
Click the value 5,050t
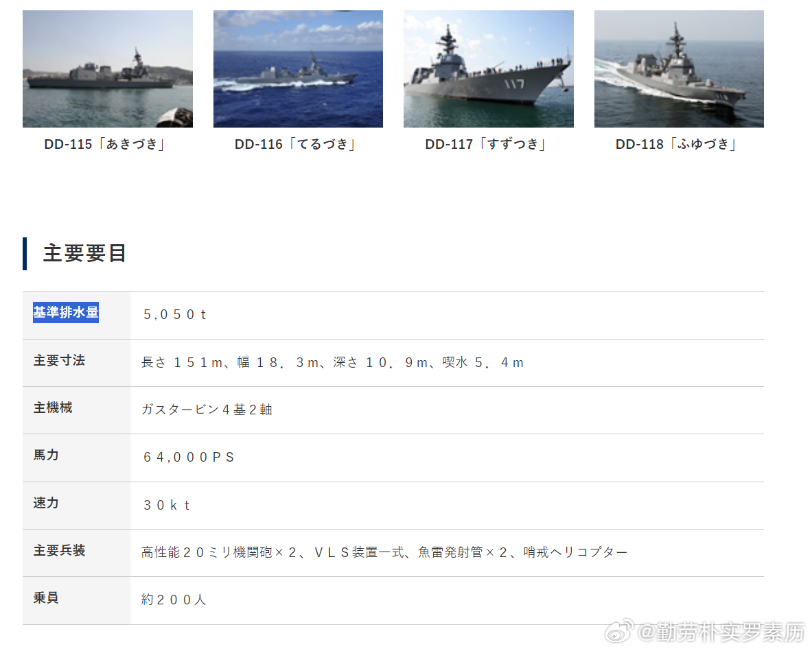click(x=174, y=315)
